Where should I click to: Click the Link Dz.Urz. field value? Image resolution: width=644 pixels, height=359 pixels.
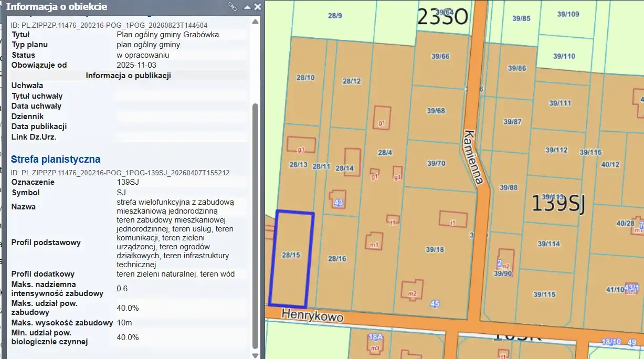[181, 137]
